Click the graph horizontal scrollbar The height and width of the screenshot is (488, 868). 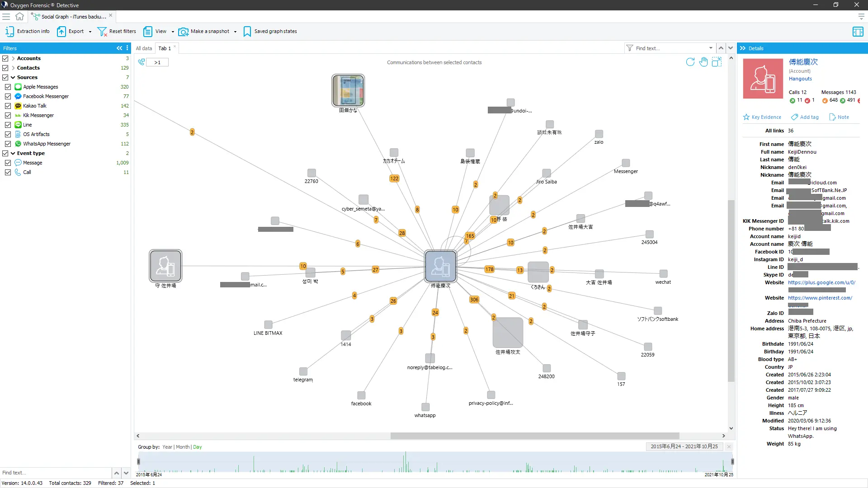click(534, 436)
